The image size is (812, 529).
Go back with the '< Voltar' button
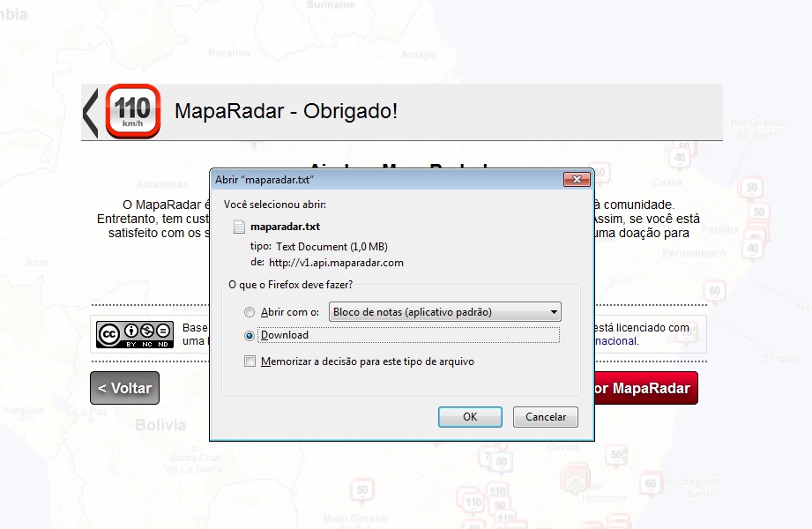point(125,388)
